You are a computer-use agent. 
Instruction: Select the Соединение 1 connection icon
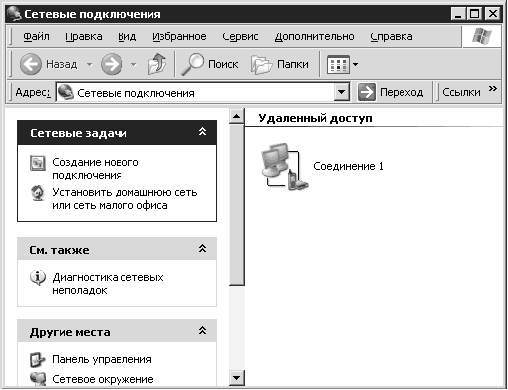pos(284,166)
